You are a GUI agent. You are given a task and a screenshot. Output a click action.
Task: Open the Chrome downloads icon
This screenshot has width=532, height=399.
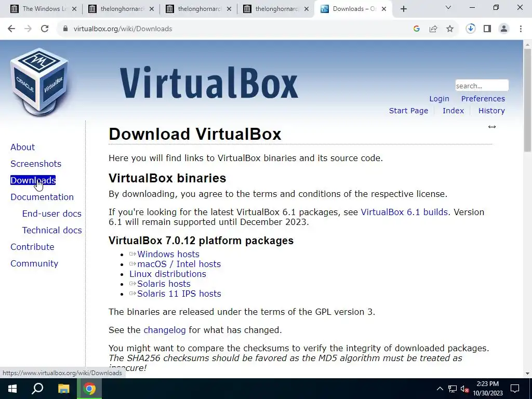pos(471,29)
